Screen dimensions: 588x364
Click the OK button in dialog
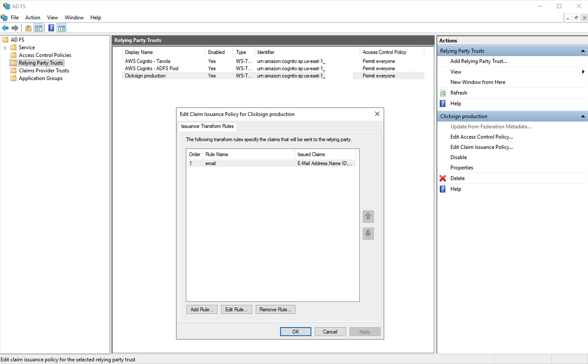click(x=295, y=332)
